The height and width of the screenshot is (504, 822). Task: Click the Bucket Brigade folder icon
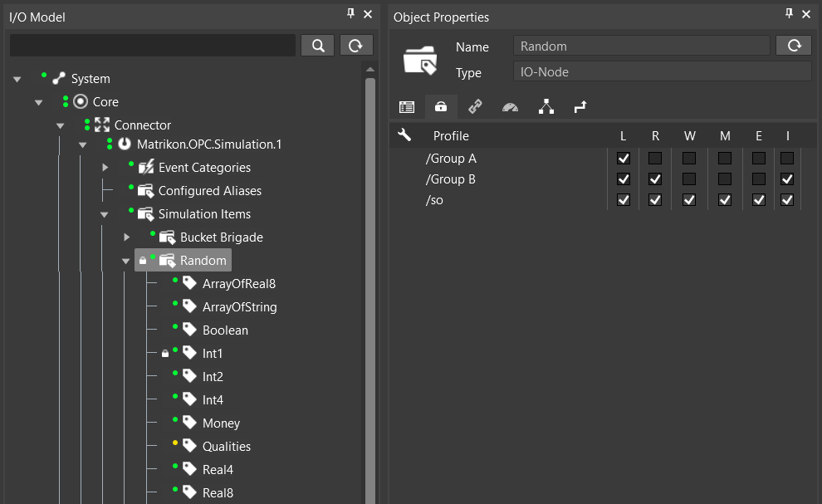(167, 237)
